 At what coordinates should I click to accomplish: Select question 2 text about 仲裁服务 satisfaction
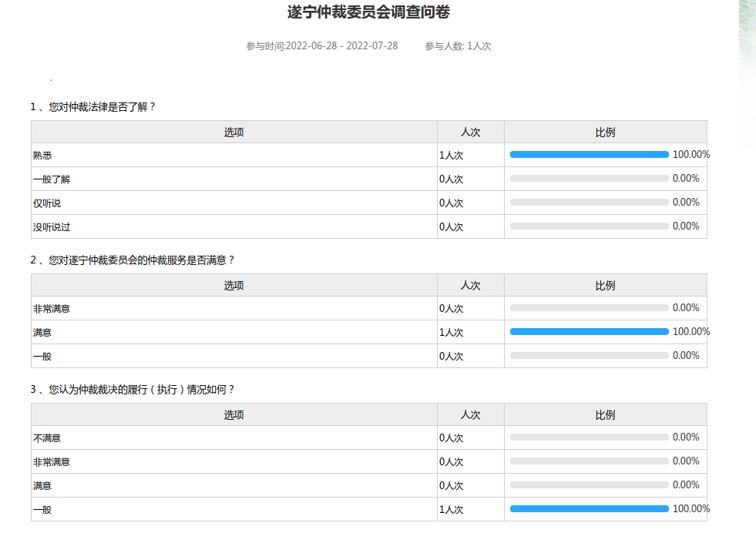132,260
